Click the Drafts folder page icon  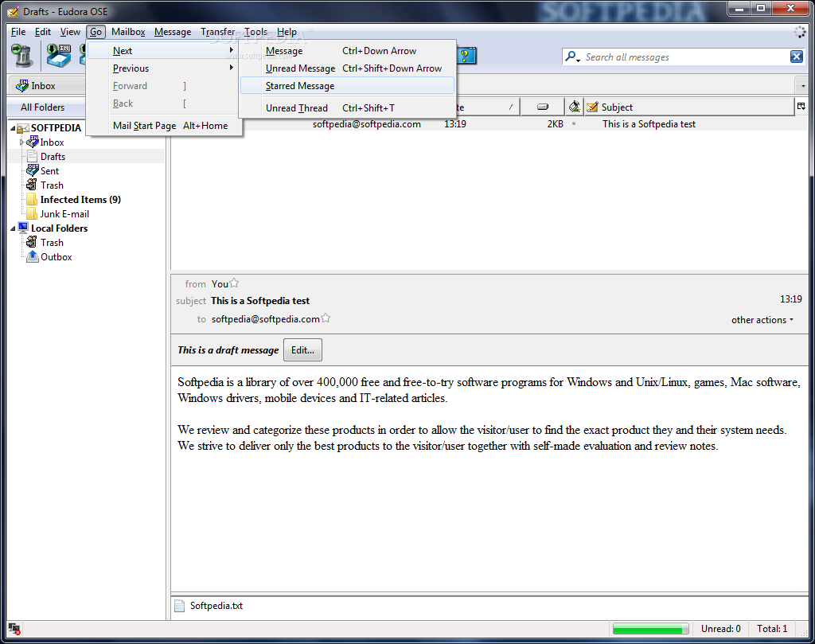tap(32, 156)
